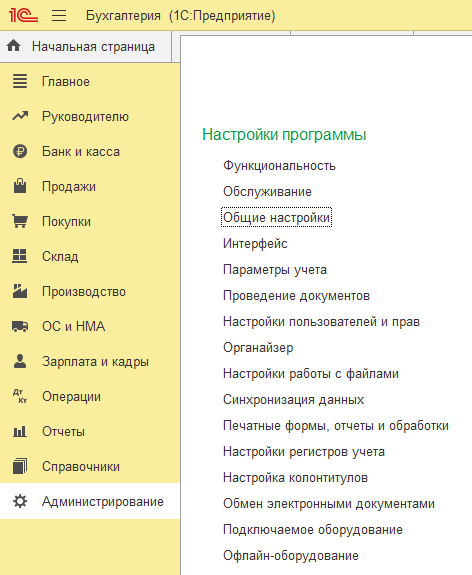The image size is (472, 575).
Task: Click the Руководителю chart icon
Action: click(20, 116)
